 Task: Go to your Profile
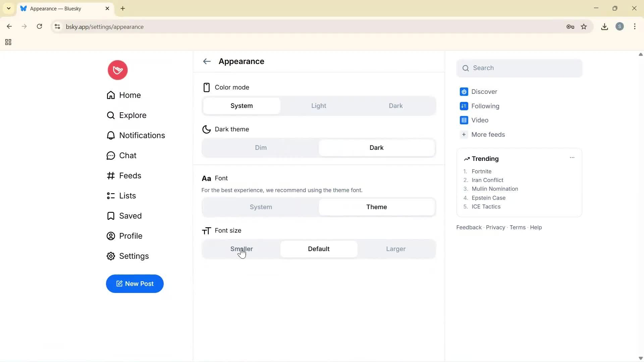(131, 236)
